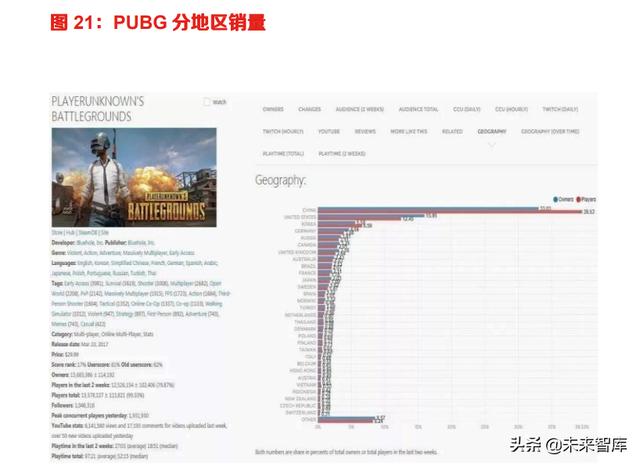Open the Related tab
Viewport: 640px width, 466px height.
point(452,131)
